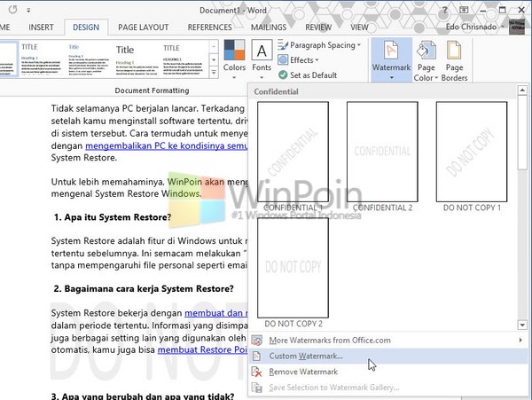
Task: Open Paragraph Spacing dropdown
Action: pos(319,45)
